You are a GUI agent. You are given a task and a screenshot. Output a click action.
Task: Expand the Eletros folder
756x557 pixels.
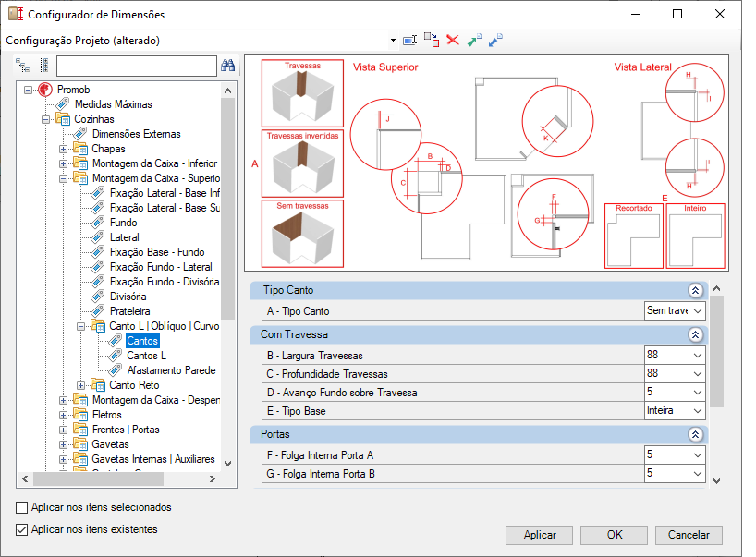point(63,416)
